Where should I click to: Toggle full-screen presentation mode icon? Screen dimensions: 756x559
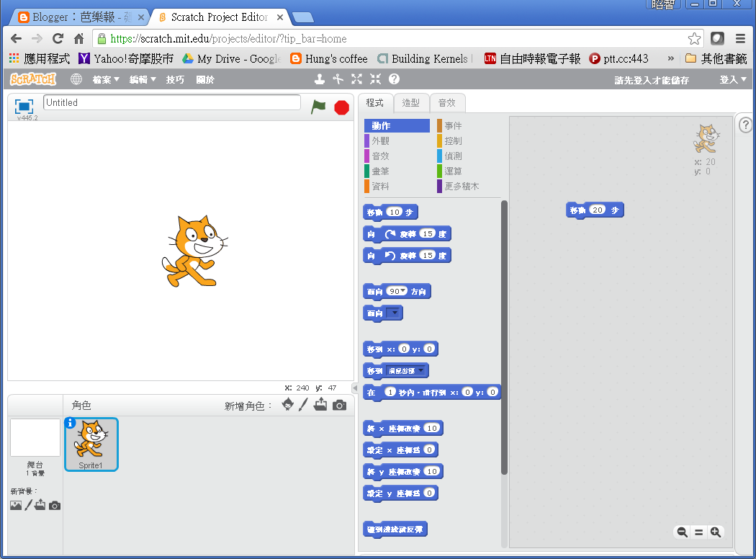[x=24, y=106]
